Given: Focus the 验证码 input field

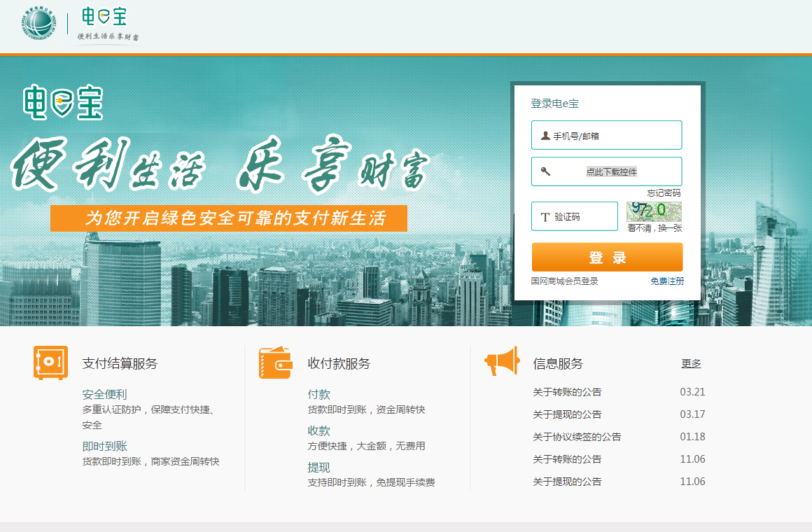Looking at the screenshot, I should 575,216.
